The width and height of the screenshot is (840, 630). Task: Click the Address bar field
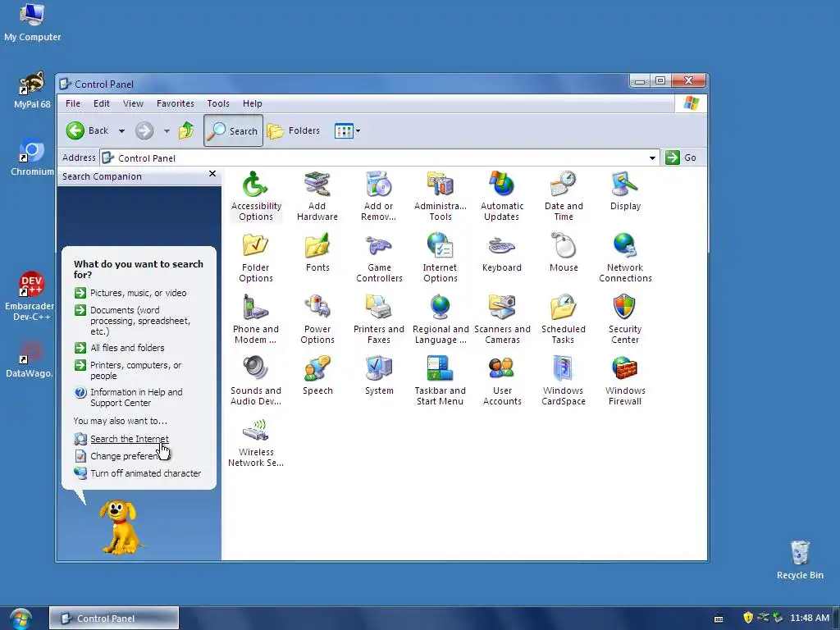378,157
